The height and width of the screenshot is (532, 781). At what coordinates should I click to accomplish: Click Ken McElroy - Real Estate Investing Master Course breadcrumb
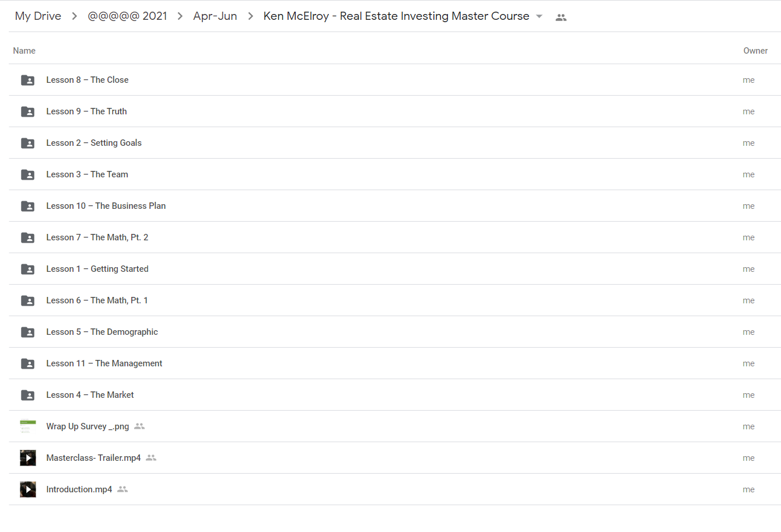coord(397,16)
